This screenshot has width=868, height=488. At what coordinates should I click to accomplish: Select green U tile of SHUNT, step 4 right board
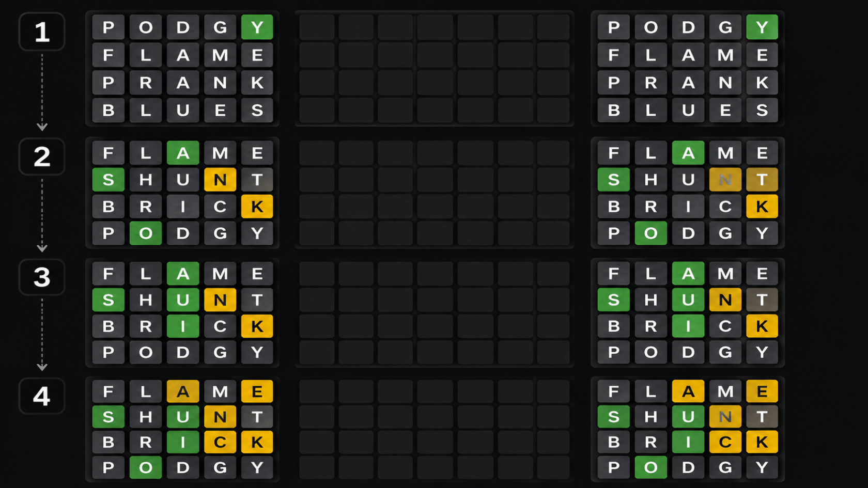point(688,417)
